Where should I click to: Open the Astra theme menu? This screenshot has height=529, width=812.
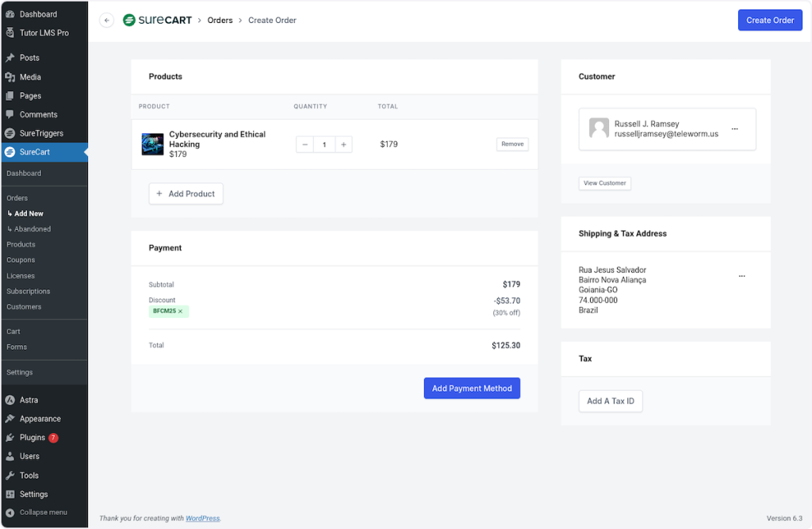point(29,400)
